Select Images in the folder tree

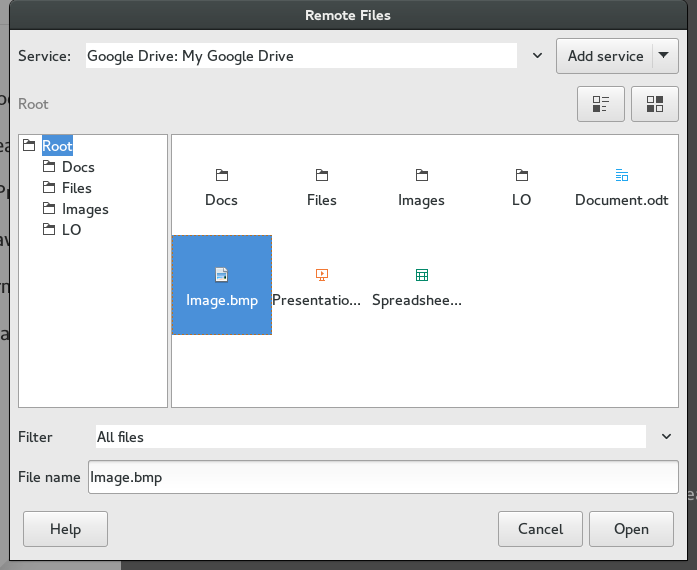click(85, 209)
